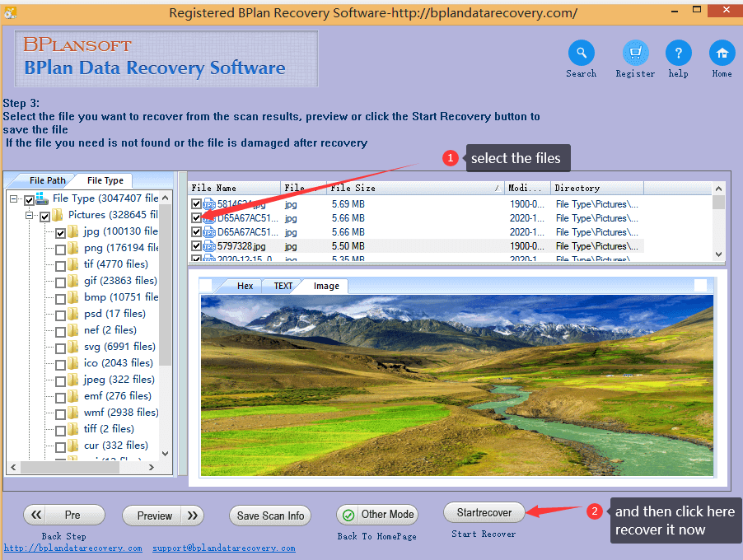Click tree horizontal scrollbar left arrow
This screenshot has width=743, height=560.
tap(13, 467)
